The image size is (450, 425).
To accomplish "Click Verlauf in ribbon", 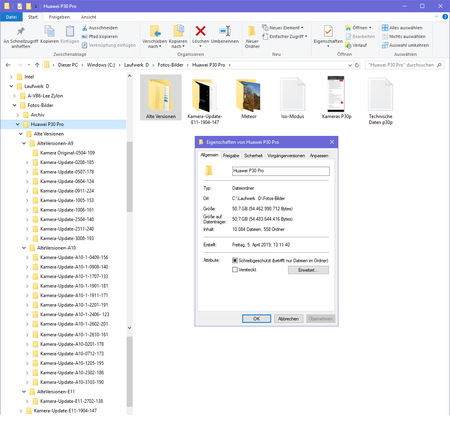I will [356, 45].
